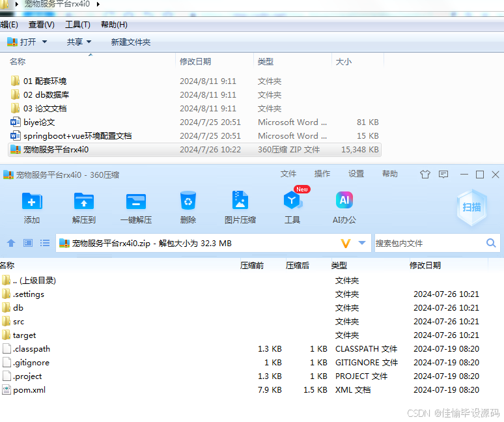Switch to list view icon

(x=45, y=243)
